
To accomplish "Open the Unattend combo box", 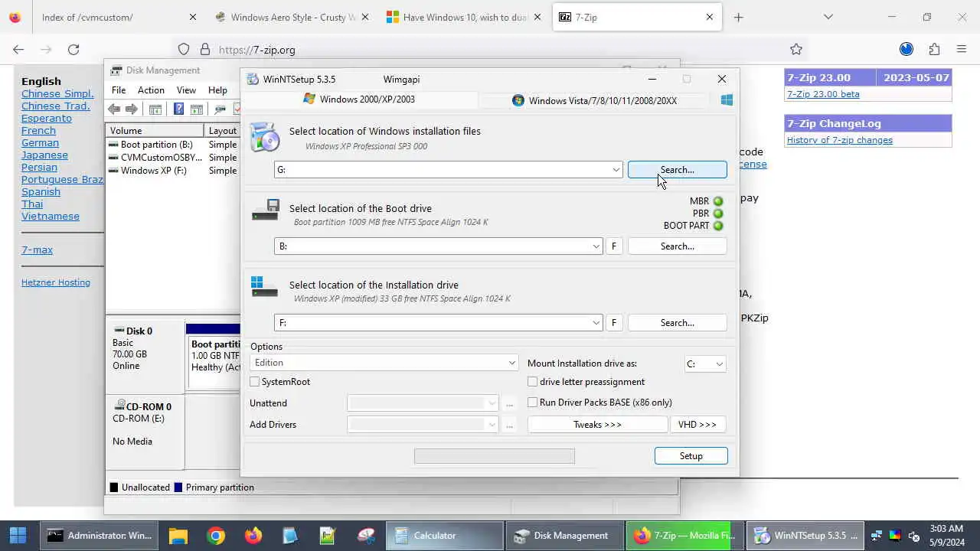I will (x=423, y=403).
